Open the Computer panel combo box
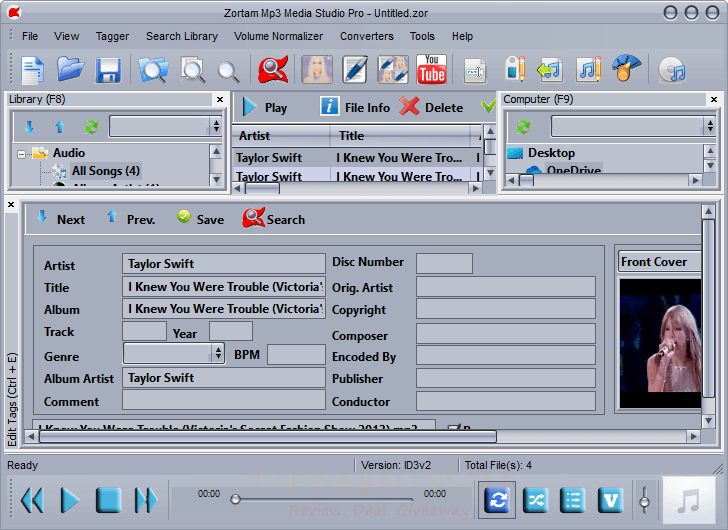Viewport: 728px width, 530px height. tap(633, 126)
